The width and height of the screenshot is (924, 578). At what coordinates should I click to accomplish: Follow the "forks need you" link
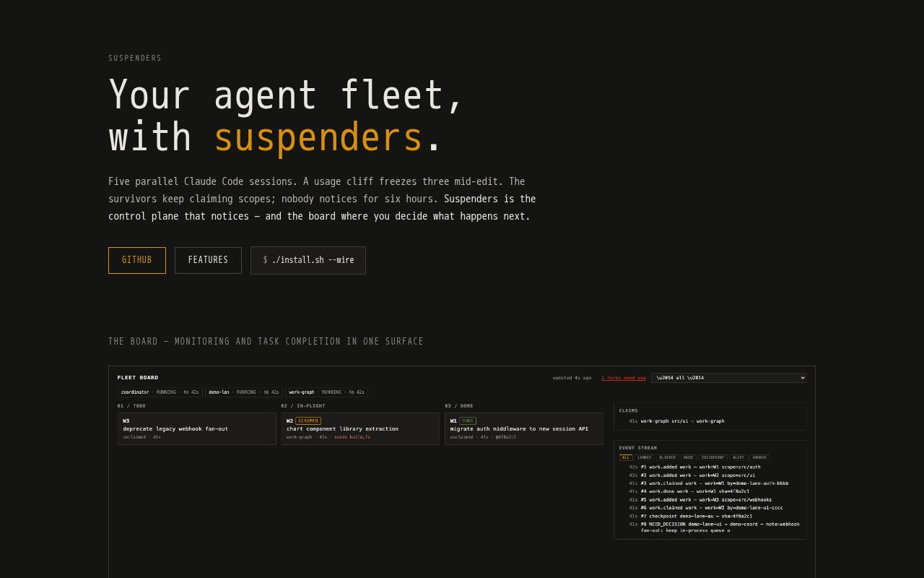(624, 378)
